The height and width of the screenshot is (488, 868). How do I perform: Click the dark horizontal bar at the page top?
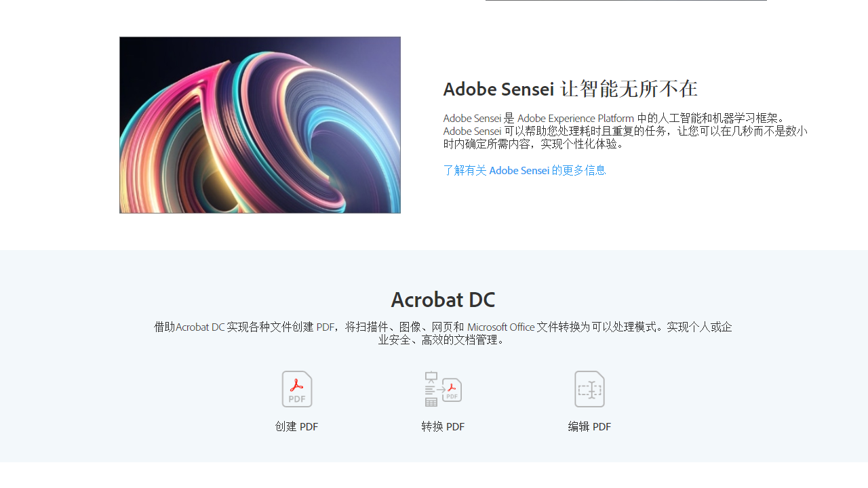(x=625, y=1)
